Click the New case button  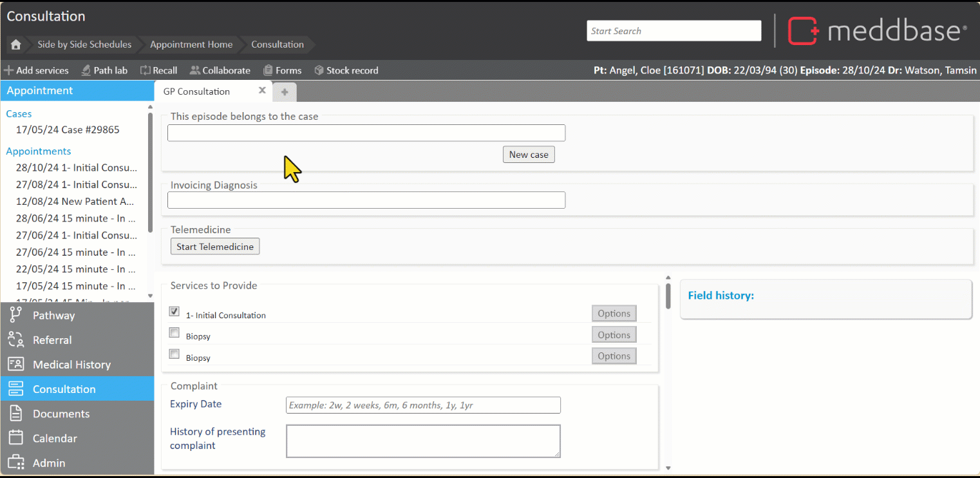529,155
